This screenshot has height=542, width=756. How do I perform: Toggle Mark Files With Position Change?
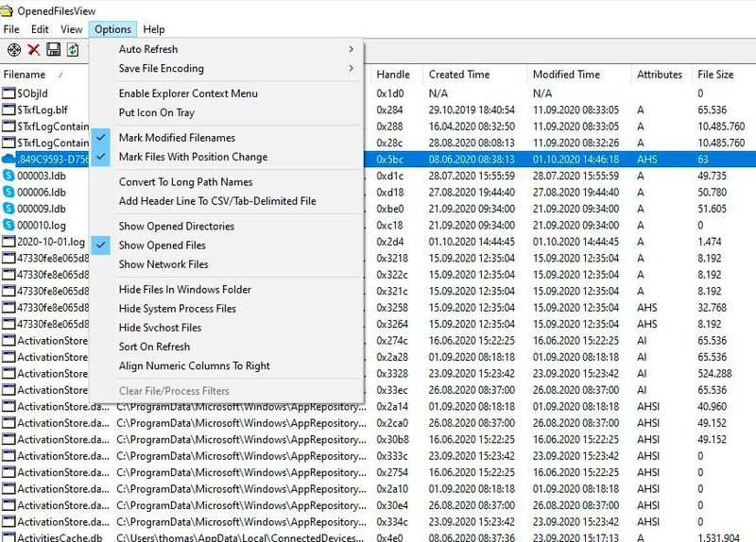coord(226,157)
